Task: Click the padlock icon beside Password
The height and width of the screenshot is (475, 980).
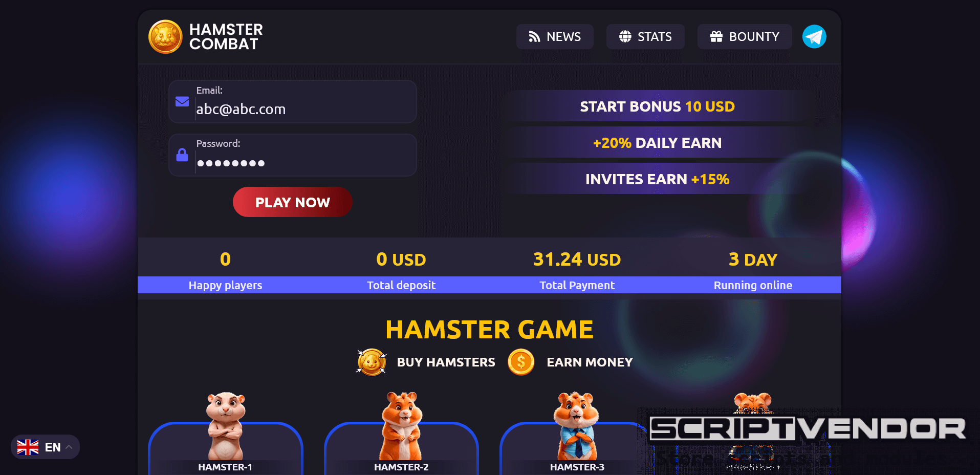Action: point(182,155)
